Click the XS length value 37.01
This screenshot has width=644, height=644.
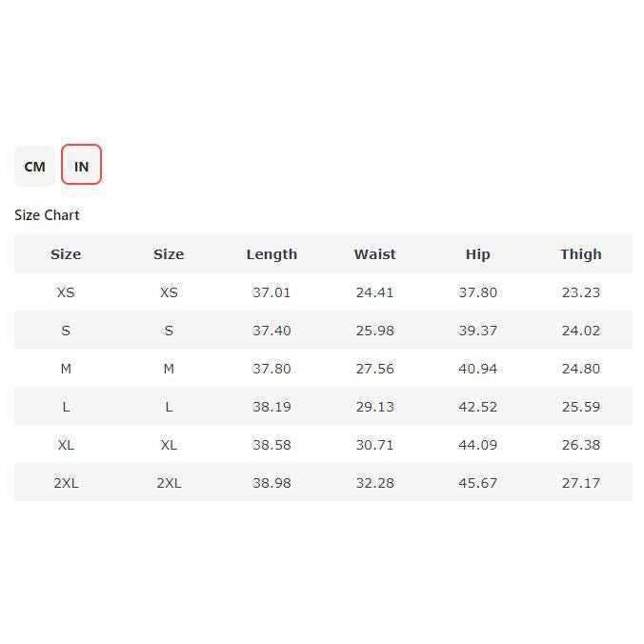(x=272, y=292)
